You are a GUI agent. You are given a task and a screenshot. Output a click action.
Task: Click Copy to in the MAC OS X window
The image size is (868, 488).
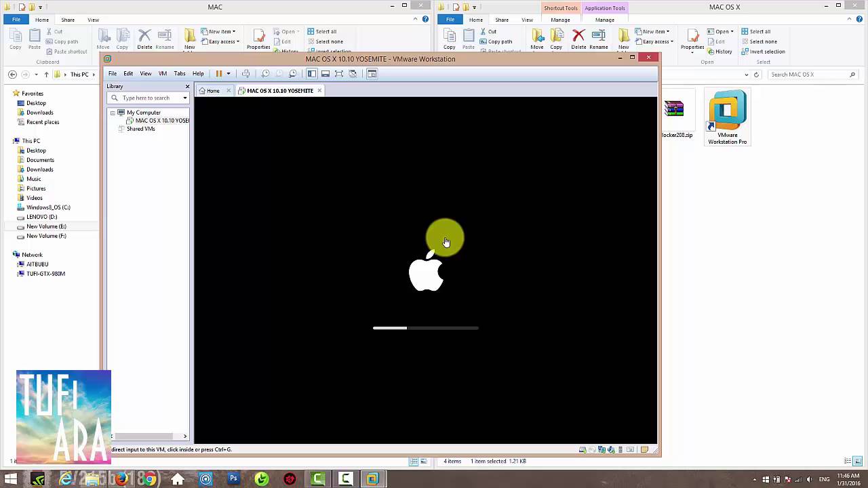point(556,39)
